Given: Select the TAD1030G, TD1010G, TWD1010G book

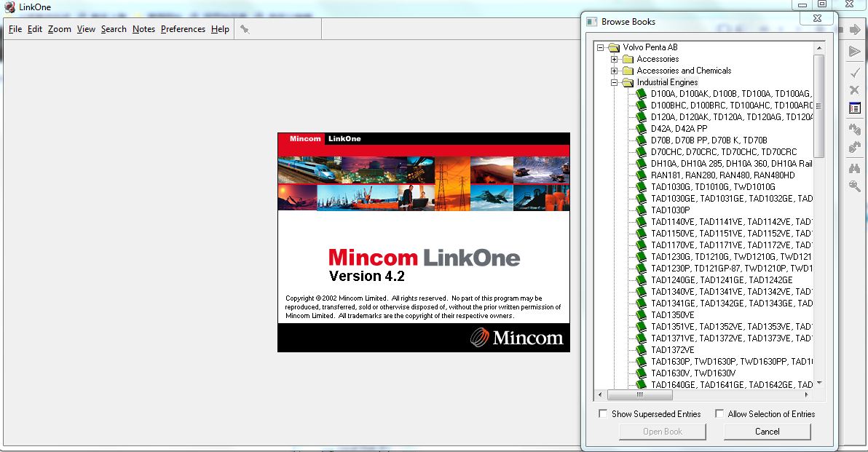Looking at the screenshot, I should [x=713, y=186].
